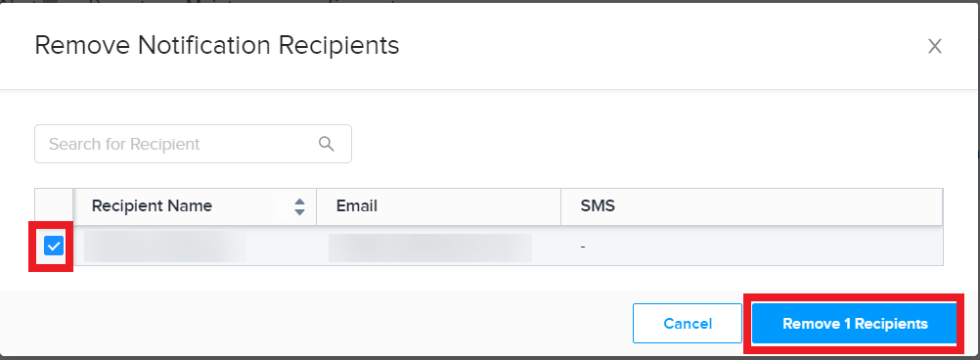Click the divider between Email and SMS headers
Screen dimensions: 980x360
pos(560,205)
